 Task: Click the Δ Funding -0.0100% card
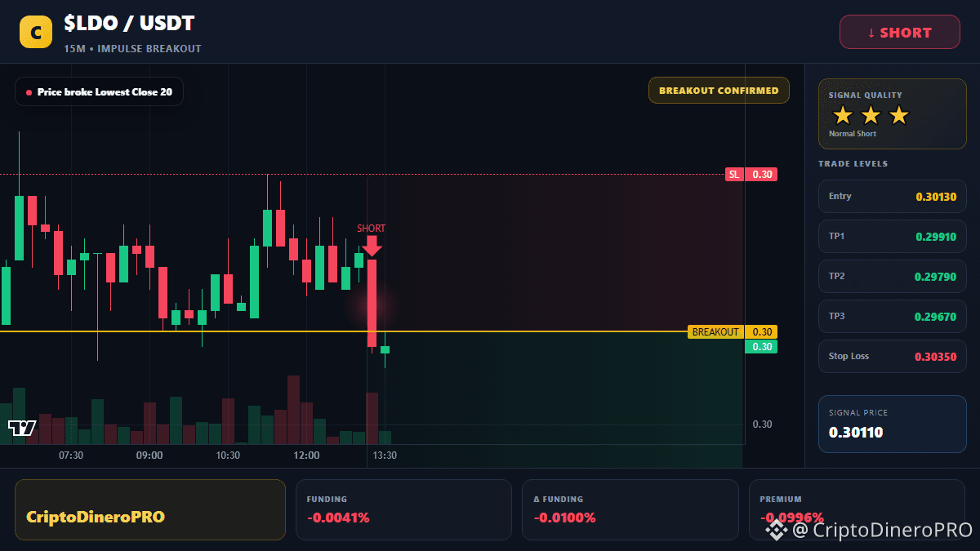[x=630, y=509]
